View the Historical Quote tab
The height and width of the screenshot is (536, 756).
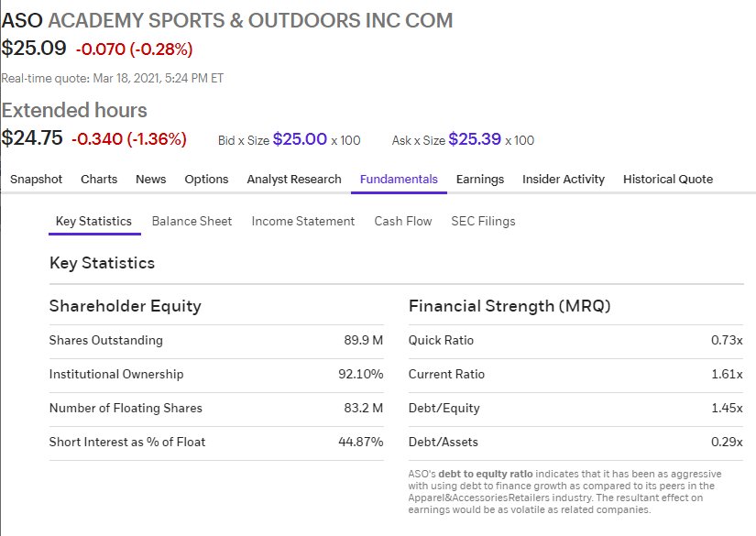668,180
